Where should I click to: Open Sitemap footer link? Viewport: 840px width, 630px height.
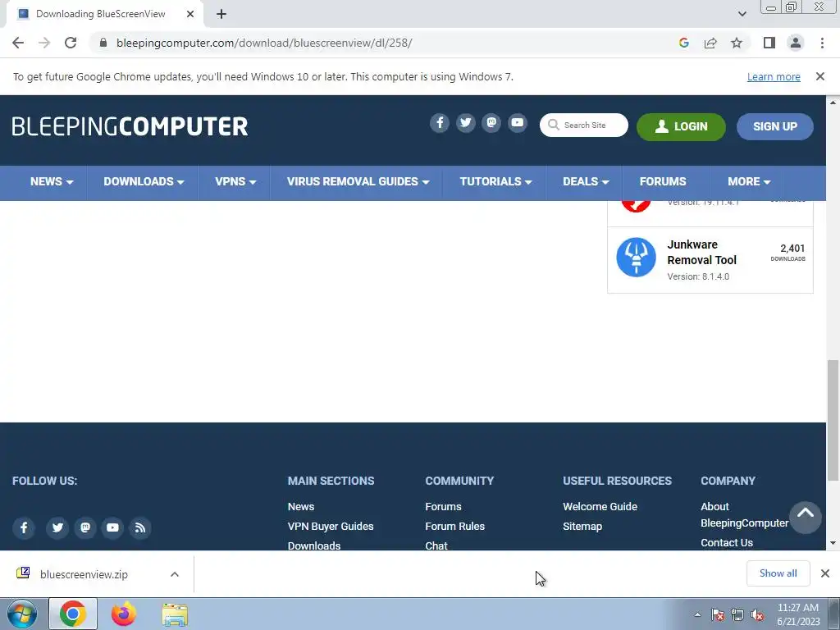(582, 526)
